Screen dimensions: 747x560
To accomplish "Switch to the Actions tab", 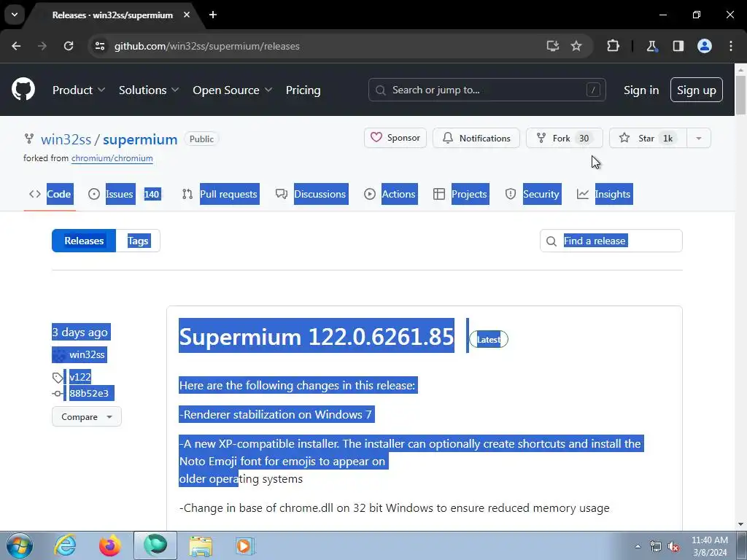I will pyautogui.click(x=390, y=194).
